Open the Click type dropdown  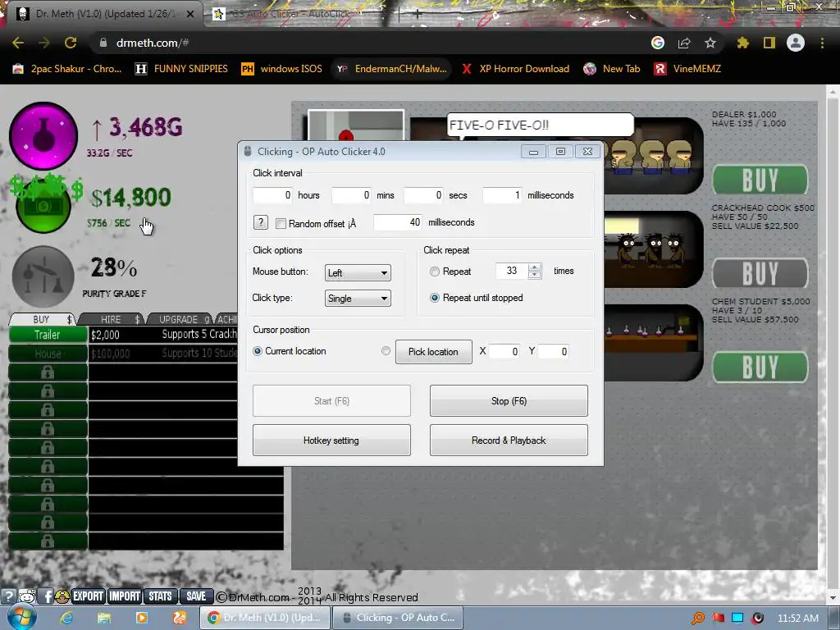pos(358,299)
